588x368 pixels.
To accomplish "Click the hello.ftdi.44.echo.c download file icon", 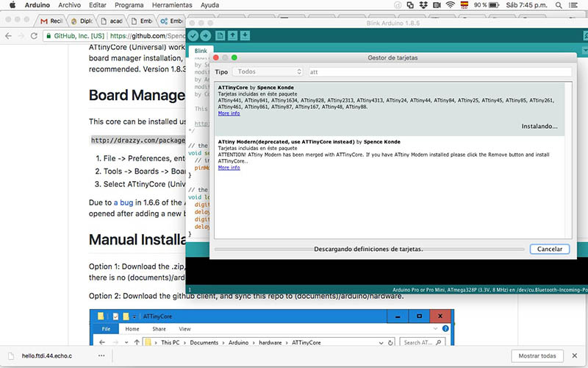I will click(x=11, y=355).
